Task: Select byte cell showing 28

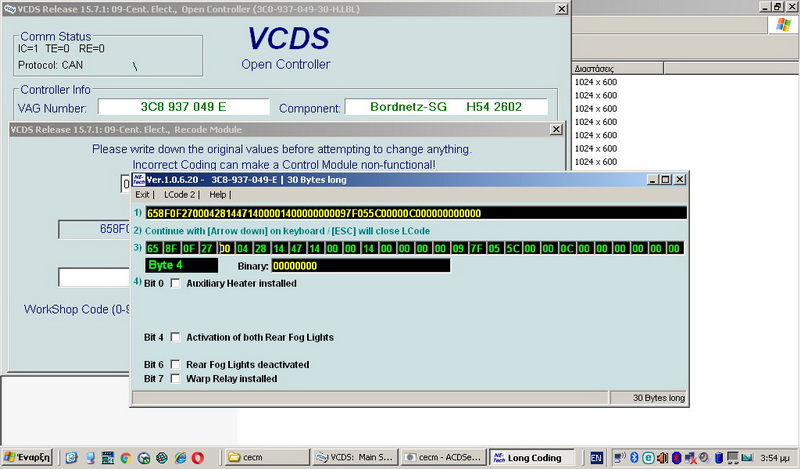Action: (261, 249)
